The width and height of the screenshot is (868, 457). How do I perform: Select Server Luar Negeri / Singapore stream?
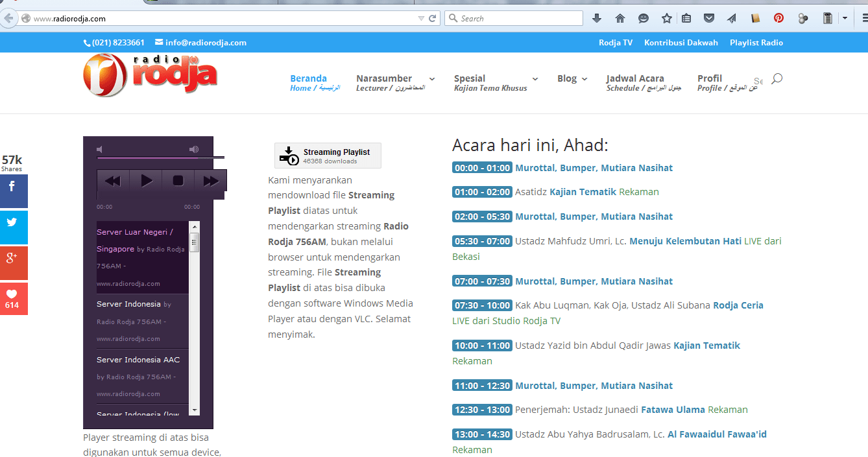[142, 257]
